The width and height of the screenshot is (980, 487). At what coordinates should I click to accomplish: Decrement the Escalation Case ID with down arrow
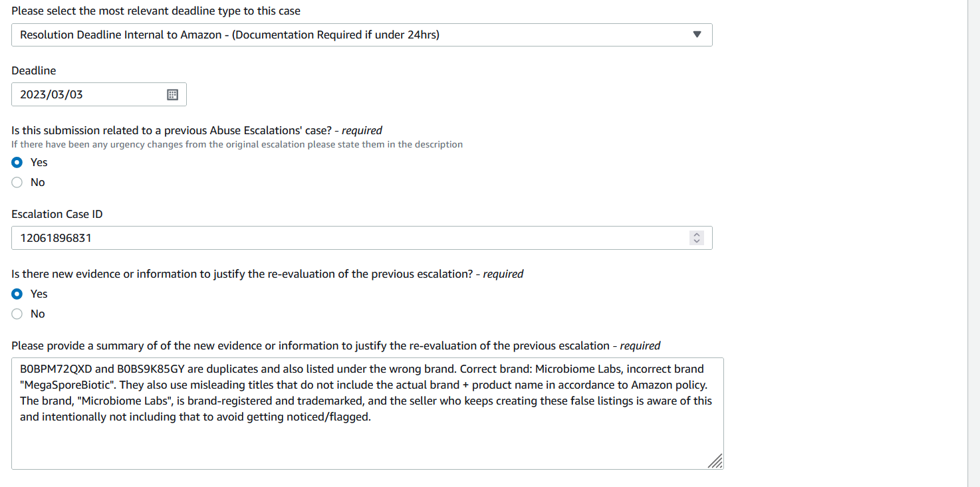point(697,241)
